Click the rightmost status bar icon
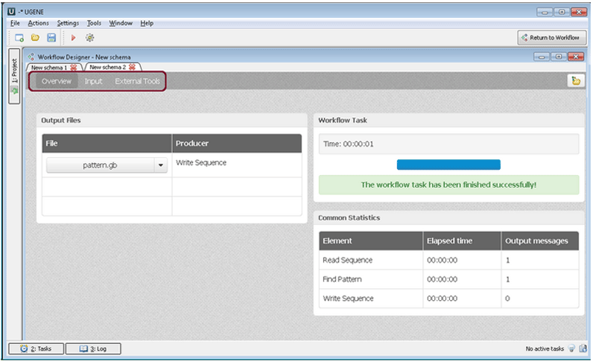593x364 pixels. coord(583,348)
